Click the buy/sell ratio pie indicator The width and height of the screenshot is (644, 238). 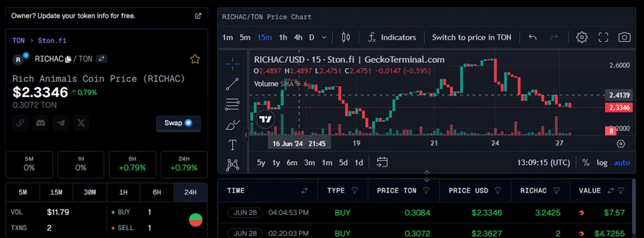click(196, 220)
